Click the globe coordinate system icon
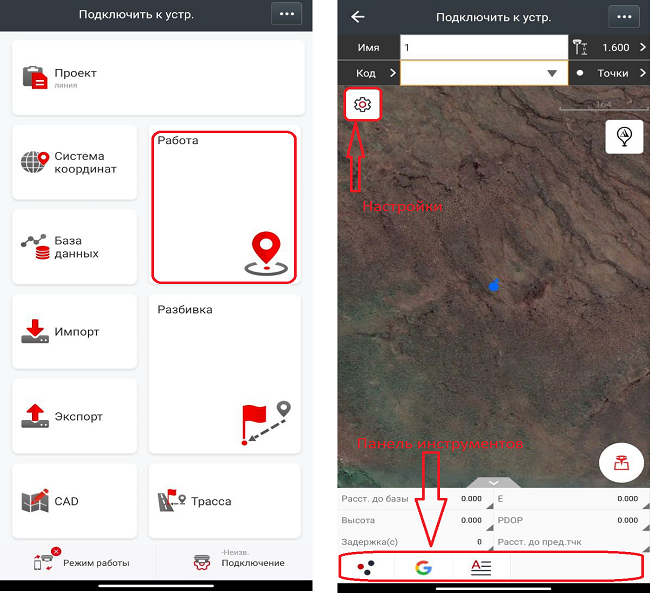662x600 pixels. (35, 162)
